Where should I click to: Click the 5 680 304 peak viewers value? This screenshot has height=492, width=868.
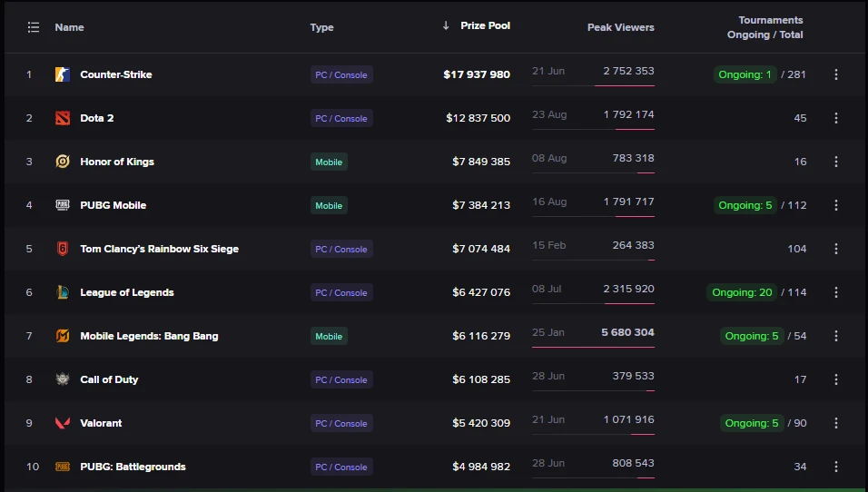click(x=627, y=332)
